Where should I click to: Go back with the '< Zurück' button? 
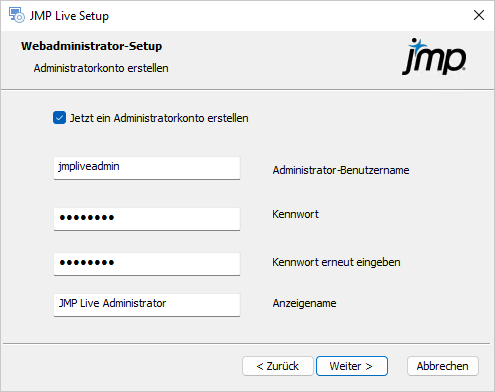coord(278,366)
